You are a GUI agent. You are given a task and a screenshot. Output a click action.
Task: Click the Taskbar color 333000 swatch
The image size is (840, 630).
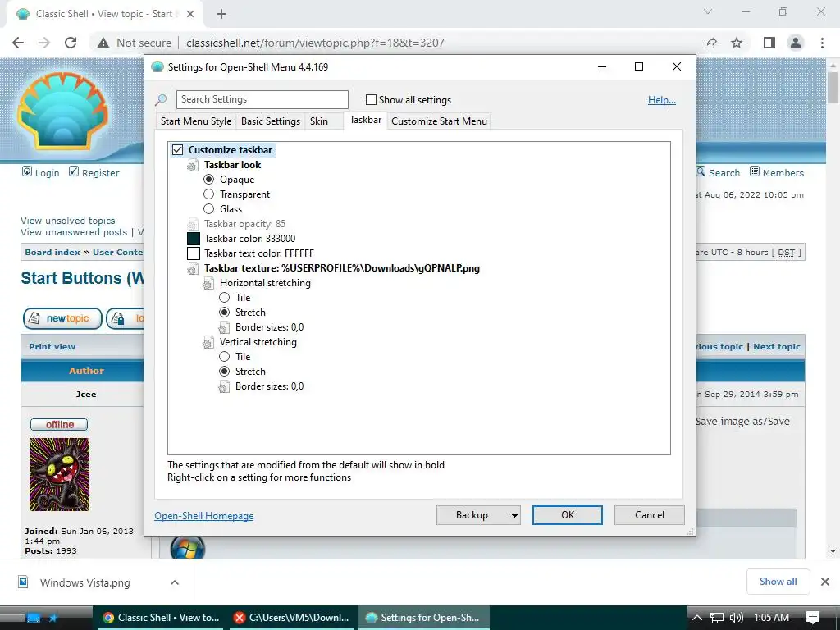[x=194, y=239]
